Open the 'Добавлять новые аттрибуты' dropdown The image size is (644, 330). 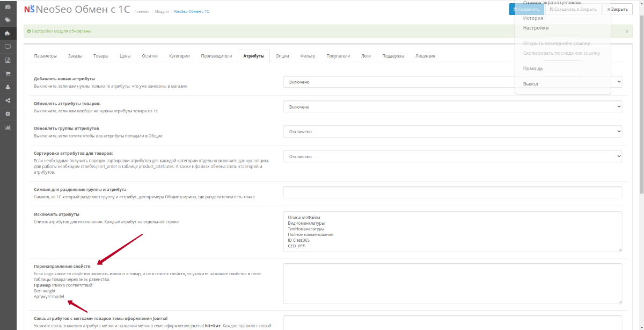452,82
